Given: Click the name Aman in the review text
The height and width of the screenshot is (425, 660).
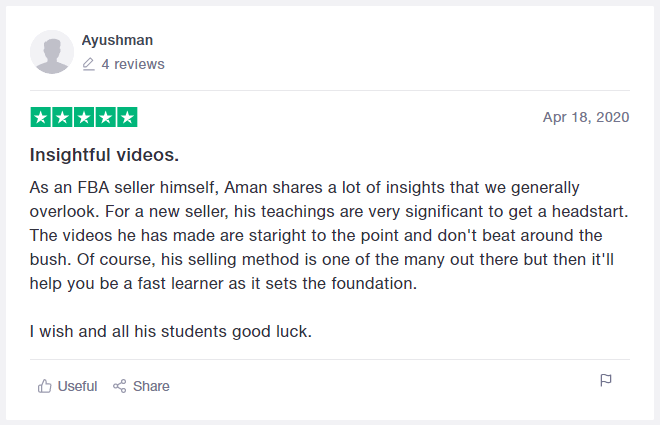Looking at the screenshot, I should (x=246, y=188).
